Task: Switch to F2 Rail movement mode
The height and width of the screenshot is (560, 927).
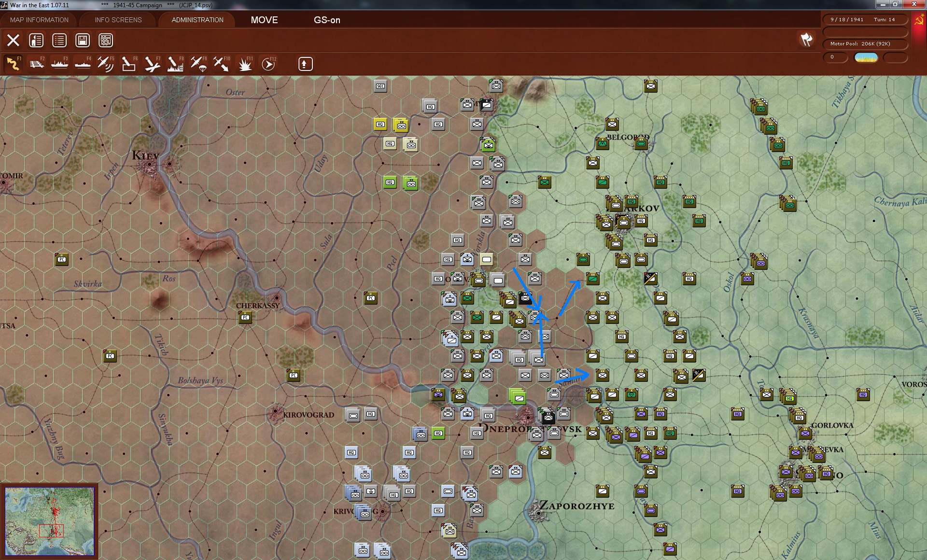Action: click(36, 64)
